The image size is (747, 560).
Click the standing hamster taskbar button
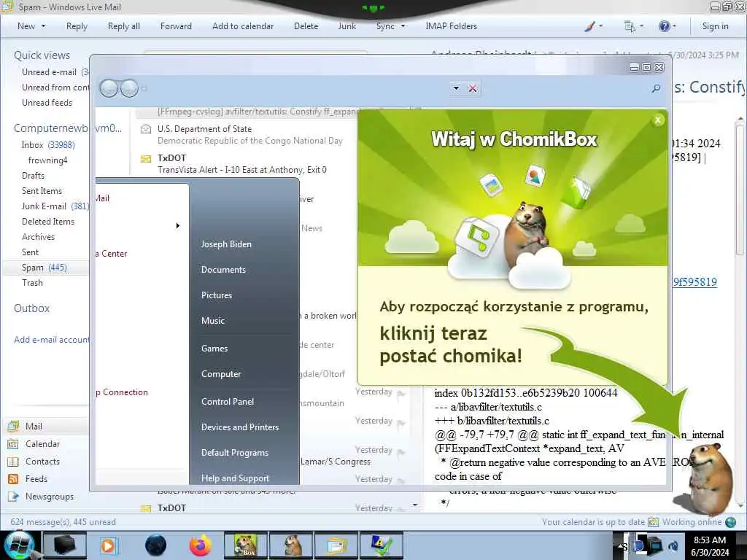290,545
